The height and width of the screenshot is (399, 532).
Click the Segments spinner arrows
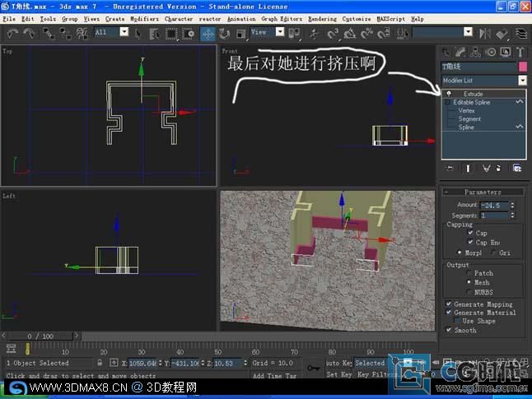tap(512, 215)
